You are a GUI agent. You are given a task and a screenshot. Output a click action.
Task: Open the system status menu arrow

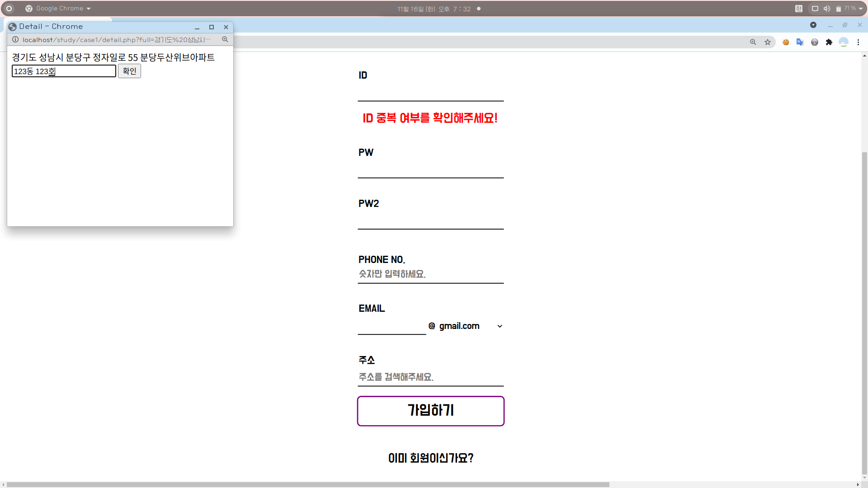[x=861, y=9]
